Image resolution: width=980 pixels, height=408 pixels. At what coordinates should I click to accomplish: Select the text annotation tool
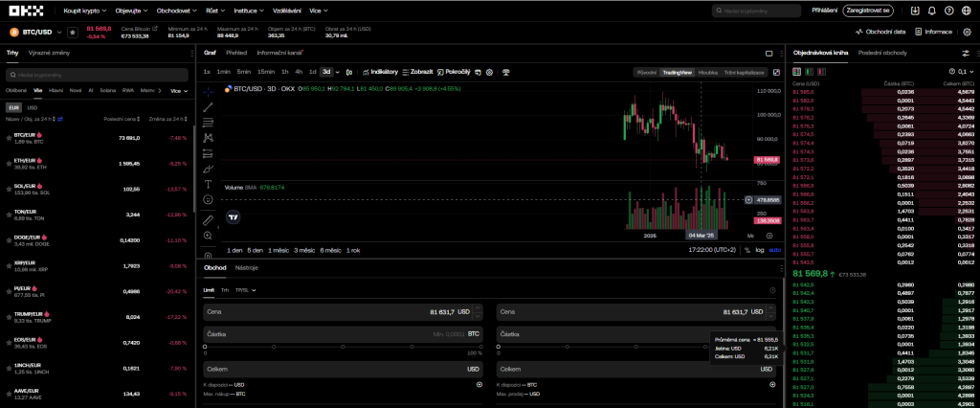pyautogui.click(x=208, y=183)
